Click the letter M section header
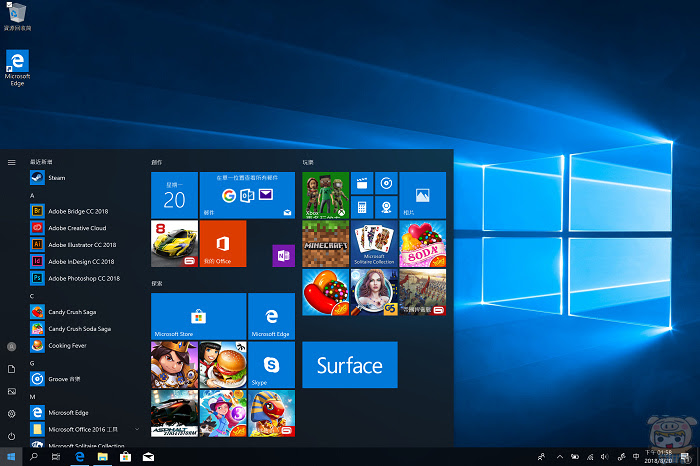 pyautogui.click(x=32, y=397)
